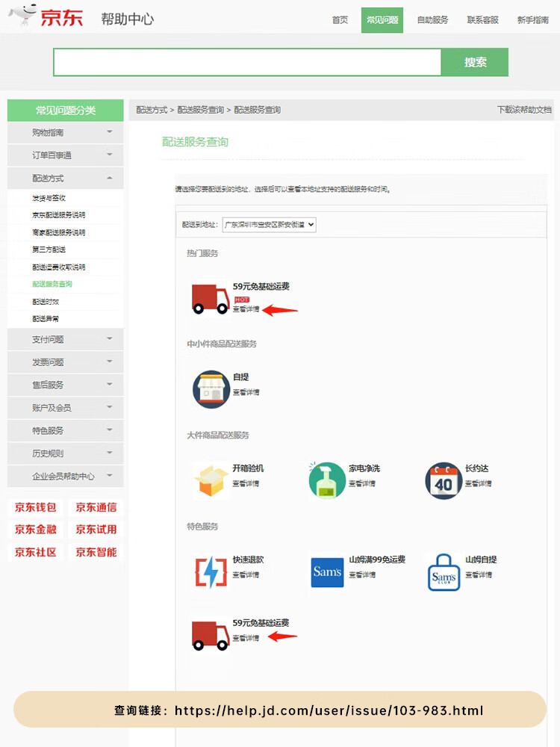Open the 商家配送服务说明 sidebar item
This screenshot has width=560, height=747.
(x=58, y=232)
